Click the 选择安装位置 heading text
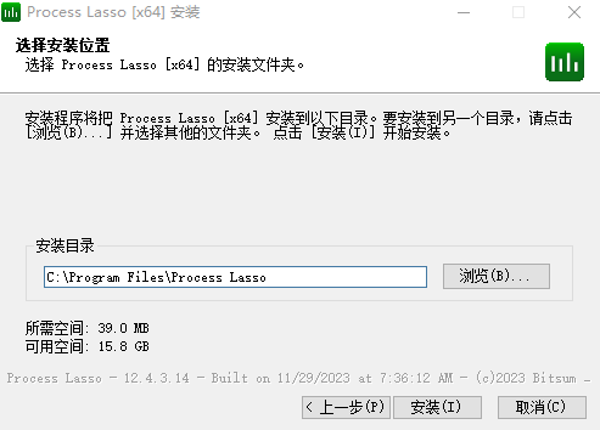This screenshot has height=430, width=600. click(63, 45)
